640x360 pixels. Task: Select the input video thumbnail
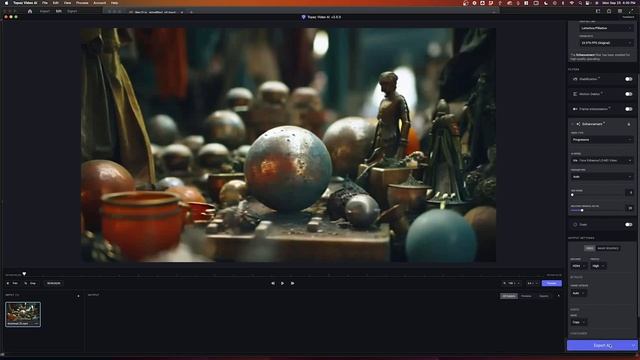[23, 314]
